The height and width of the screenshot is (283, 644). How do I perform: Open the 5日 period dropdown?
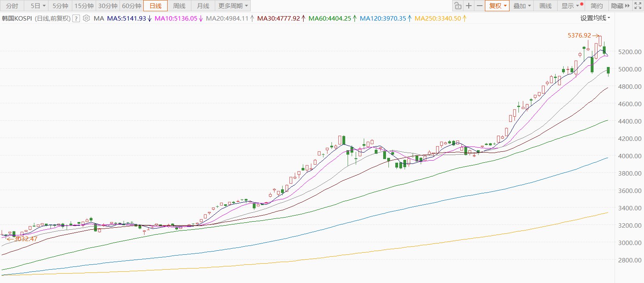click(x=38, y=6)
